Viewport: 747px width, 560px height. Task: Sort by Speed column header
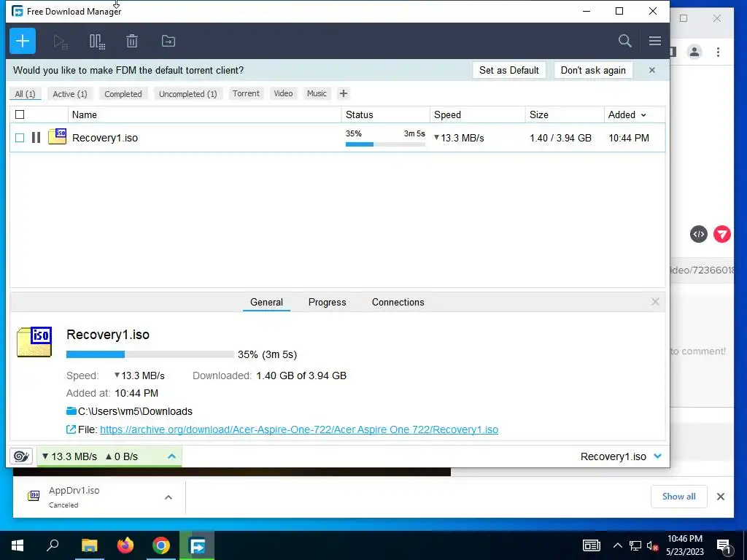[477, 114]
